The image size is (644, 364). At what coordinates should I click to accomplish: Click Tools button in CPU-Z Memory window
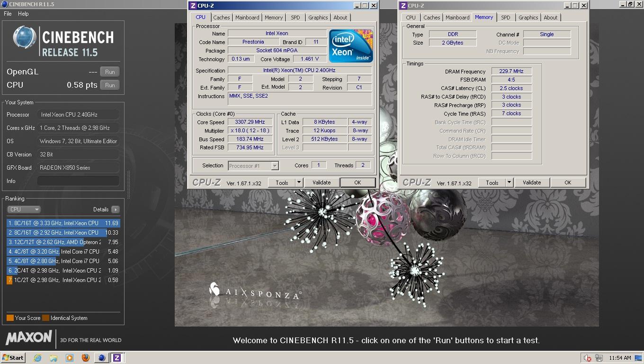click(492, 182)
